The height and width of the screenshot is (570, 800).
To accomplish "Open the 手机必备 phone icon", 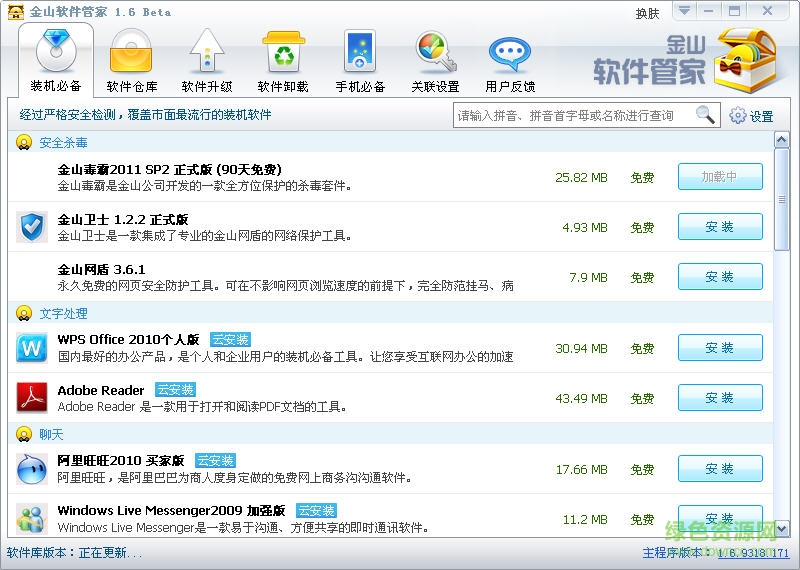I will (x=359, y=51).
